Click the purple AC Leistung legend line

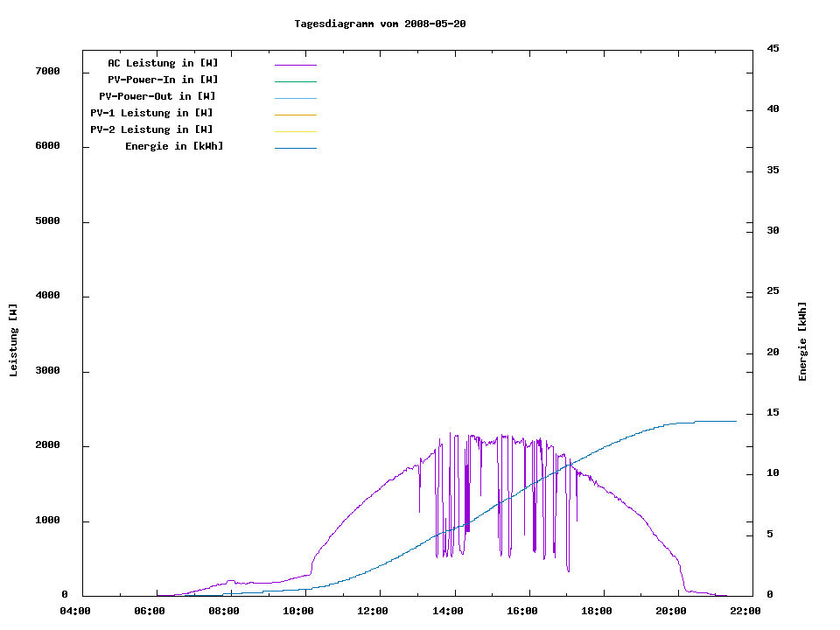coord(295,65)
